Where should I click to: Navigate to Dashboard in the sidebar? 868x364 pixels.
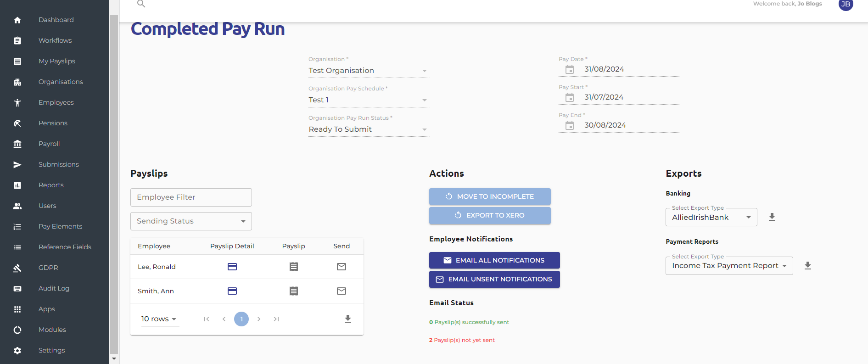pyautogui.click(x=56, y=20)
